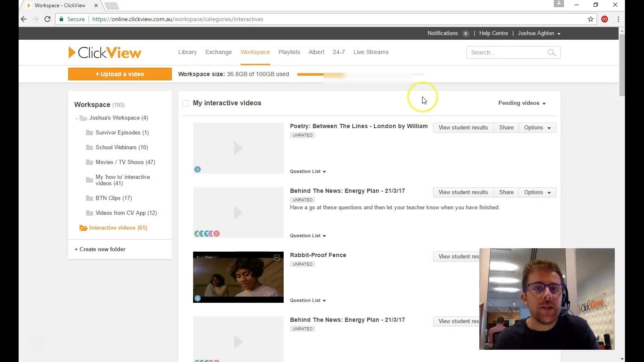This screenshot has width=644, height=362.
Task: Click the red browser extension icon
Action: (x=605, y=19)
